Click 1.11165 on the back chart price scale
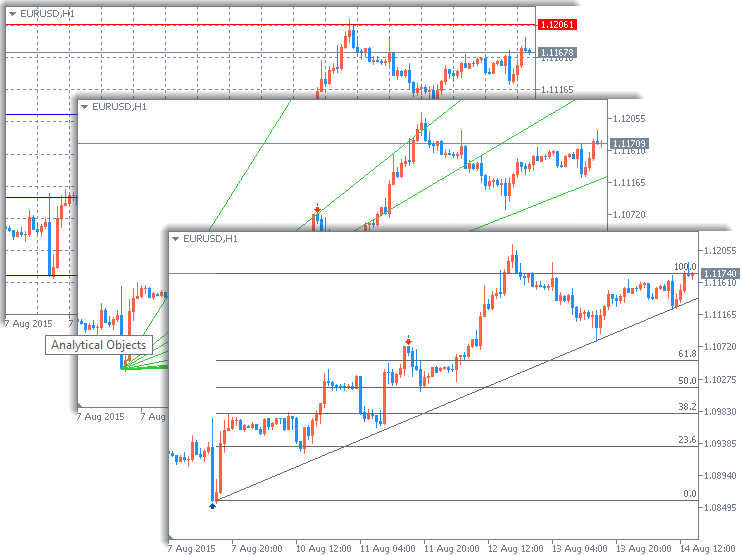The image size is (742, 555). (x=557, y=89)
